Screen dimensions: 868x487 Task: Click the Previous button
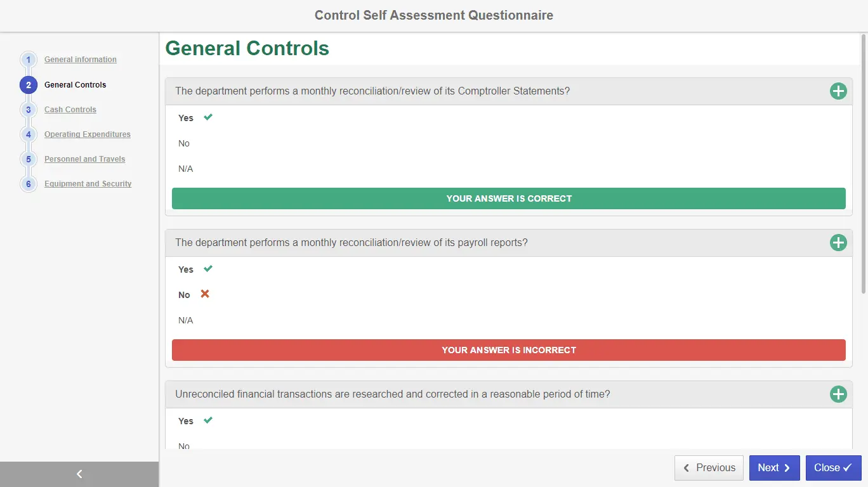[x=709, y=468]
